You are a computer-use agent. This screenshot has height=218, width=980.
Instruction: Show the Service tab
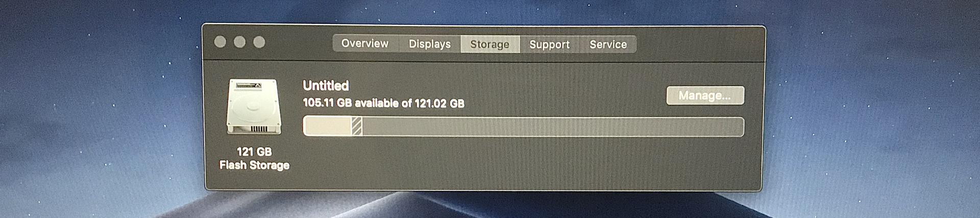608,44
